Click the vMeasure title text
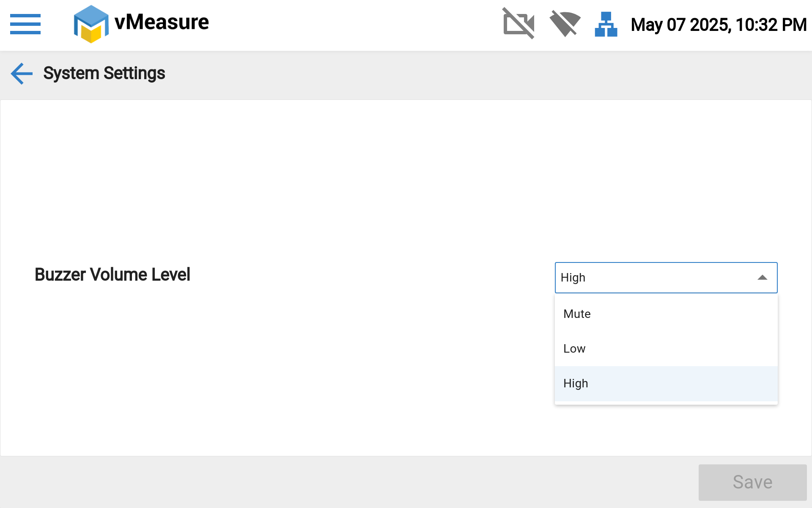 [162, 22]
